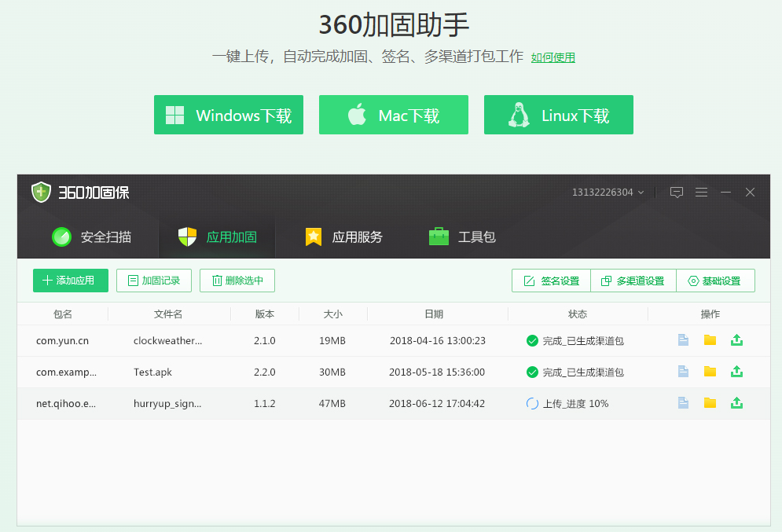Expand the 13132226304 account dropdown
This screenshot has width=782, height=532.
point(608,192)
